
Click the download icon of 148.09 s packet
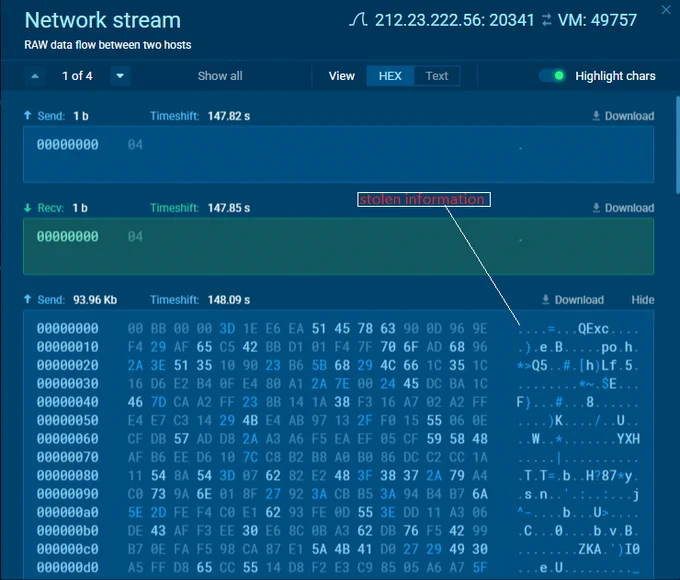pyautogui.click(x=546, y=300)
